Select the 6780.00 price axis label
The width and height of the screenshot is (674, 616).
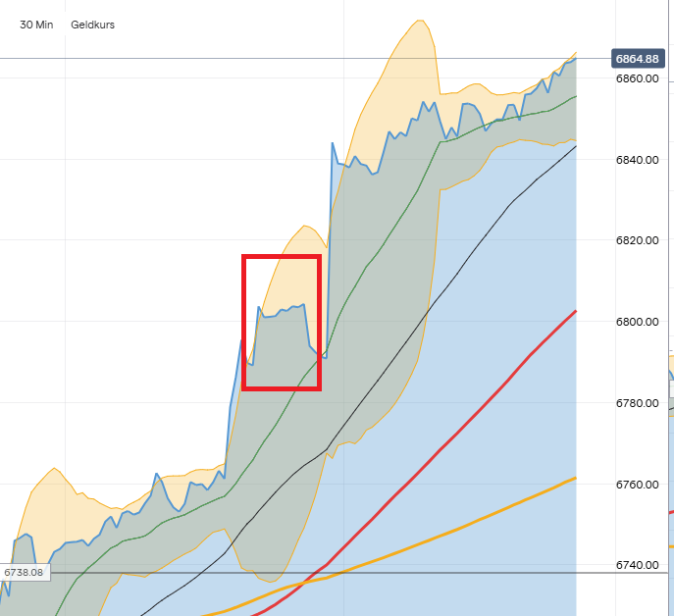[637, 403]
